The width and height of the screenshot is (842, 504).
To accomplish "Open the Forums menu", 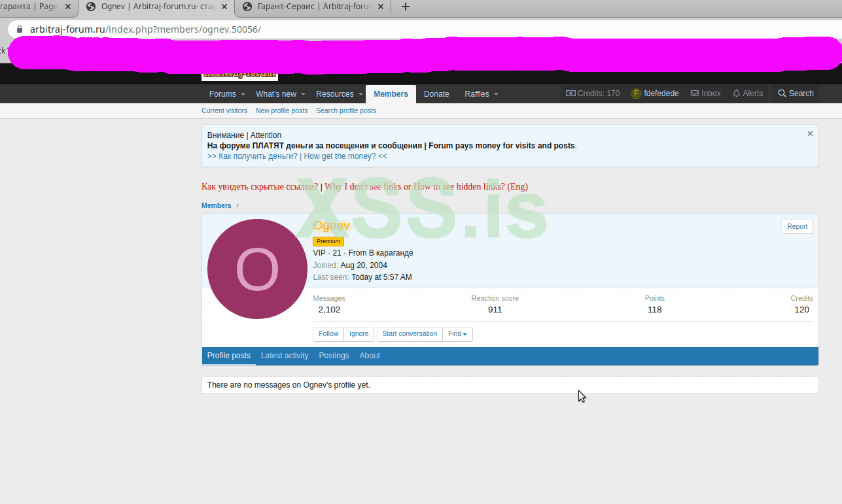I will (222, 93).
